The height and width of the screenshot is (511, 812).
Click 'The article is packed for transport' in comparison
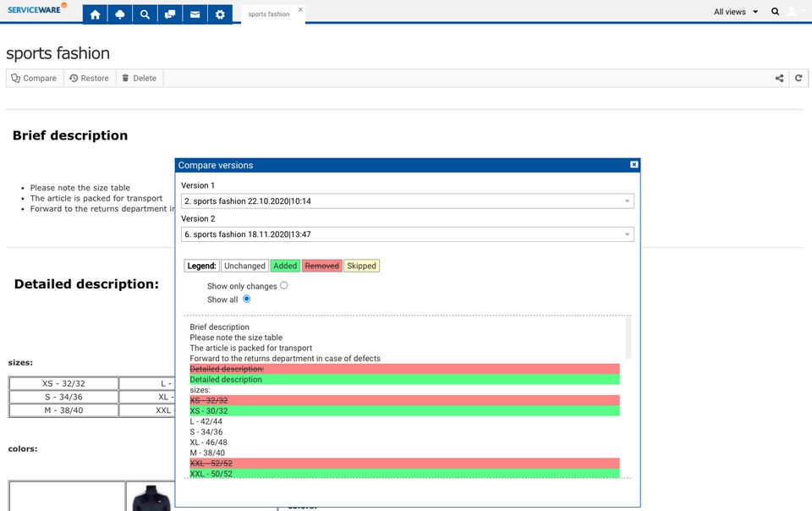tap(250, 348)
